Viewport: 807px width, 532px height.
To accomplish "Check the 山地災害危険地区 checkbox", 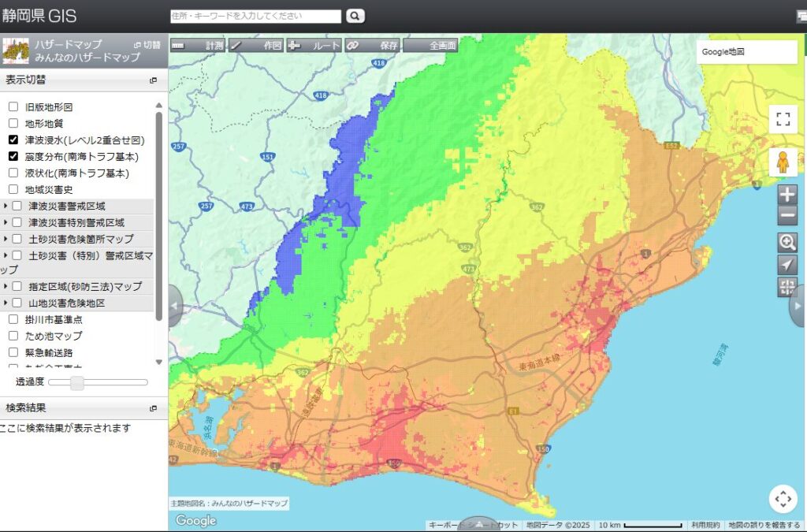I will [17, 303].
